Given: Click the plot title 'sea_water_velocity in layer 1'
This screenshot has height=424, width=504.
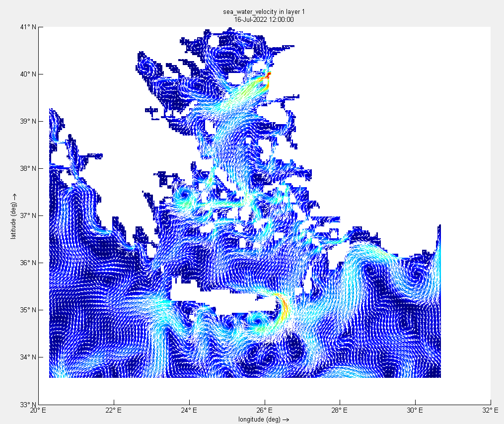Looking at the screenshot, I should coord(264,12).
